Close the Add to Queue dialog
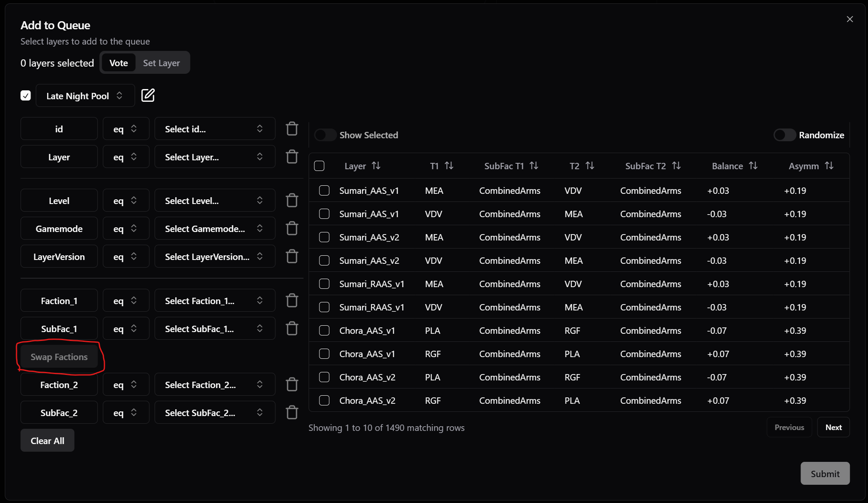Viewport: 868px width, 503px height. point(849,19)
